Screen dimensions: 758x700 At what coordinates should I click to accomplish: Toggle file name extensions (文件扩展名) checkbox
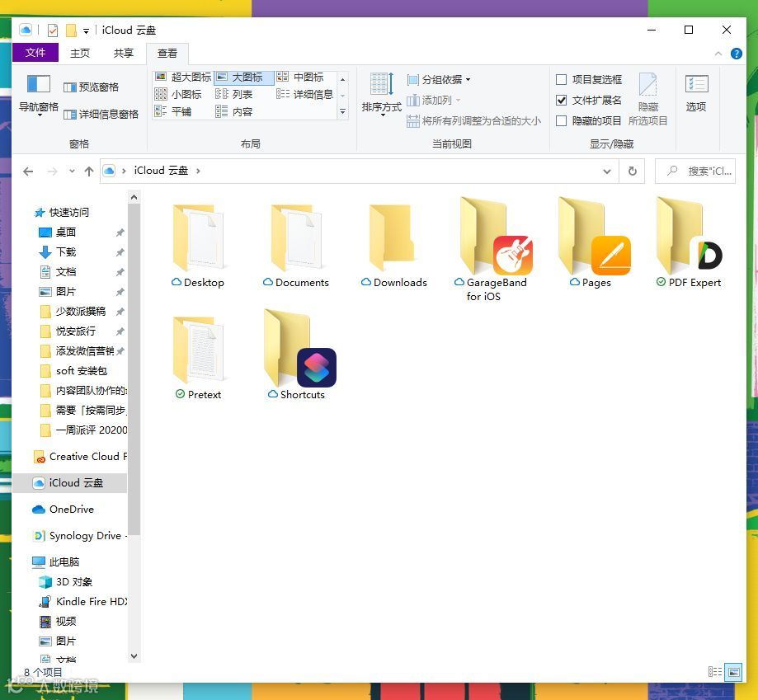(x=561, y=100)
